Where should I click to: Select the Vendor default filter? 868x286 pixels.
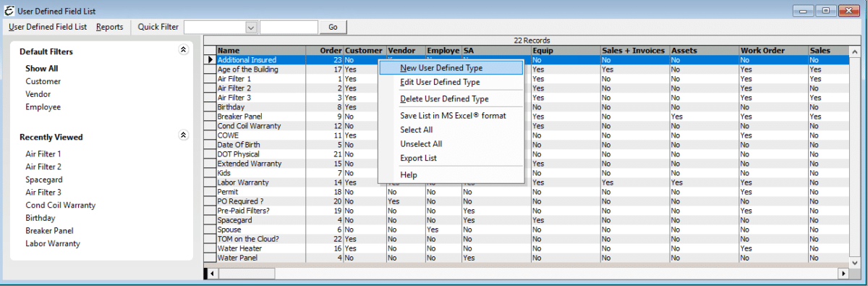click(x=38, y=94)
